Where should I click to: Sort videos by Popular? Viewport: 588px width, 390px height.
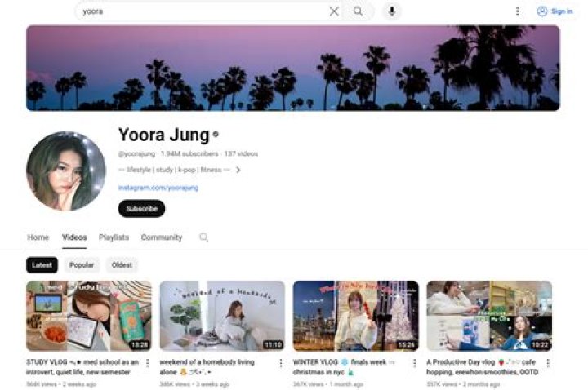(x=82, y=265)
